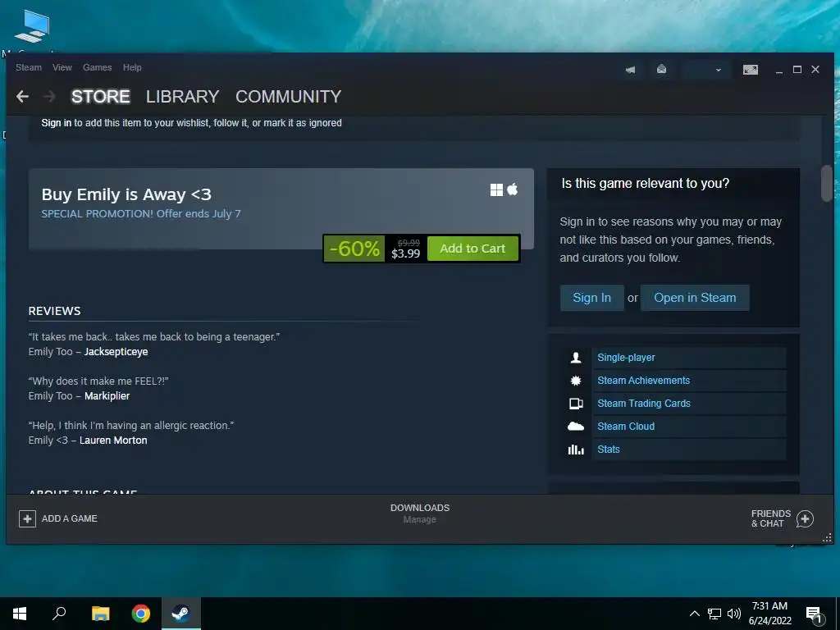Screen dimensions: 840x630
Task: Click the Apple platform icon
Action: 513,189
